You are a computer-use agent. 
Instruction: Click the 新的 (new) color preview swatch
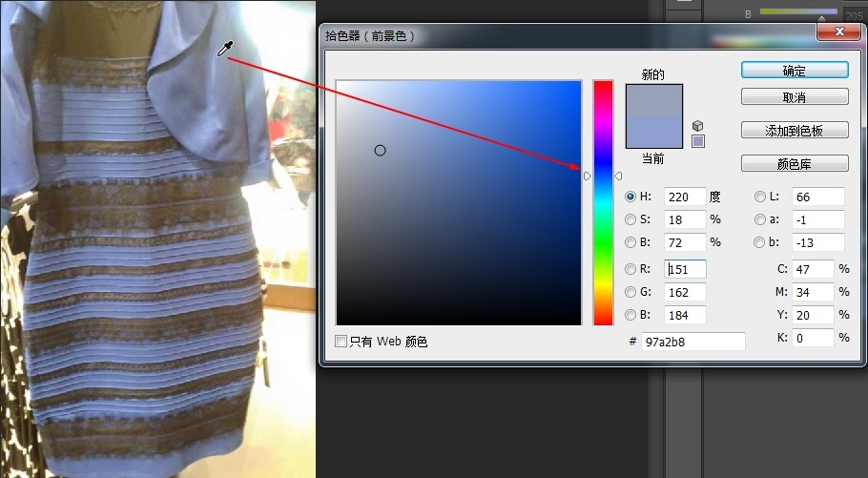[654, 100]
